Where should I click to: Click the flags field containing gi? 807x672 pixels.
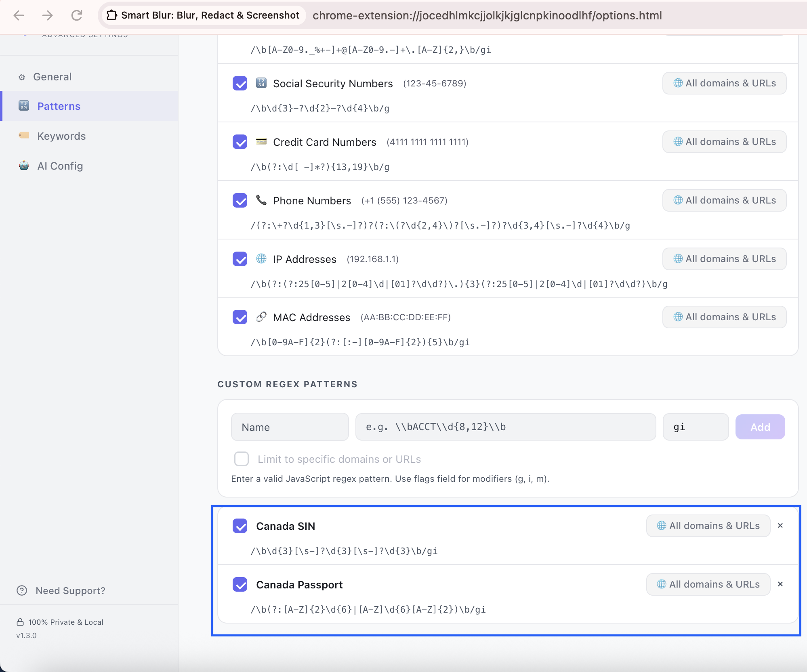[x=696, y=427]
